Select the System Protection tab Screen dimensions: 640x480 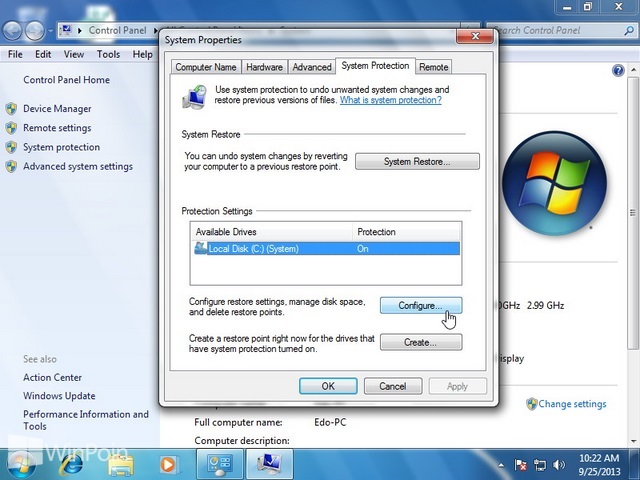(x=375, y=66)
